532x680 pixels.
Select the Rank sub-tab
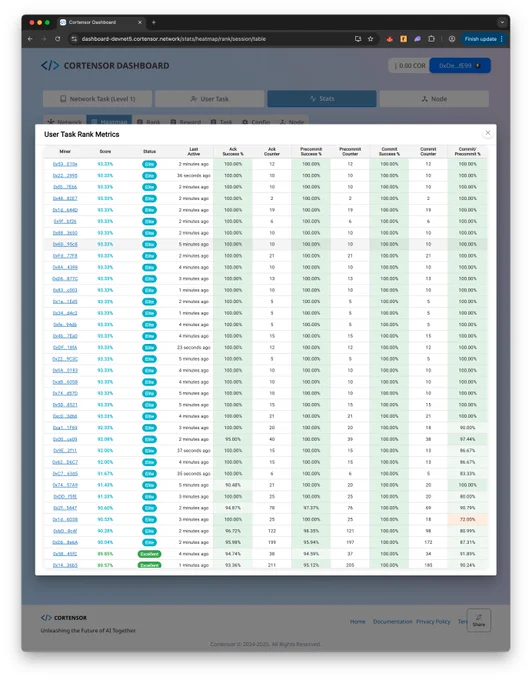149,121
